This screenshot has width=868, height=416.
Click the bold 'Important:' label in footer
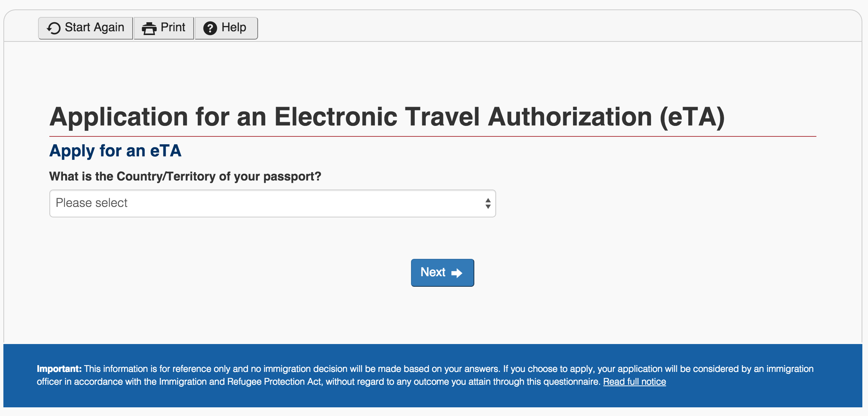59,369
